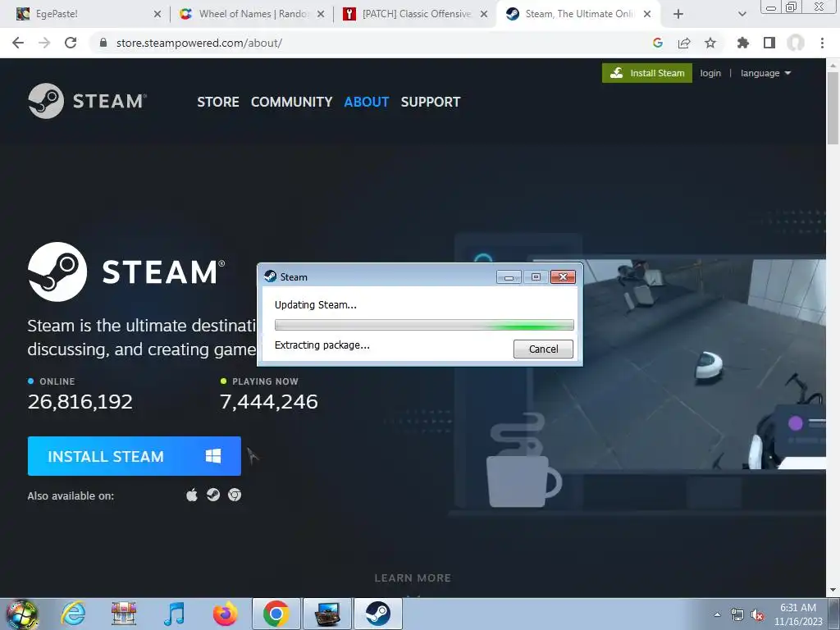Bookmark this page with the star icon
840x630 pixels.
(x=710, y=43)
